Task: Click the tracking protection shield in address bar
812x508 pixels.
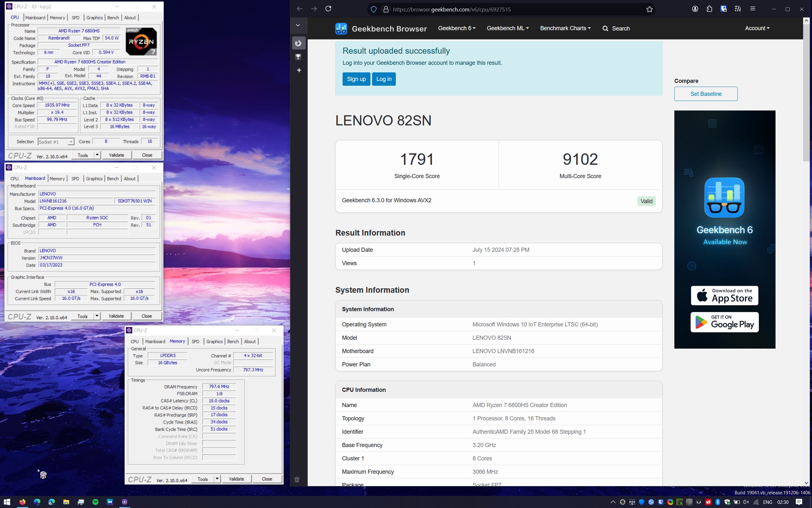Action: [x=374, y=10]
